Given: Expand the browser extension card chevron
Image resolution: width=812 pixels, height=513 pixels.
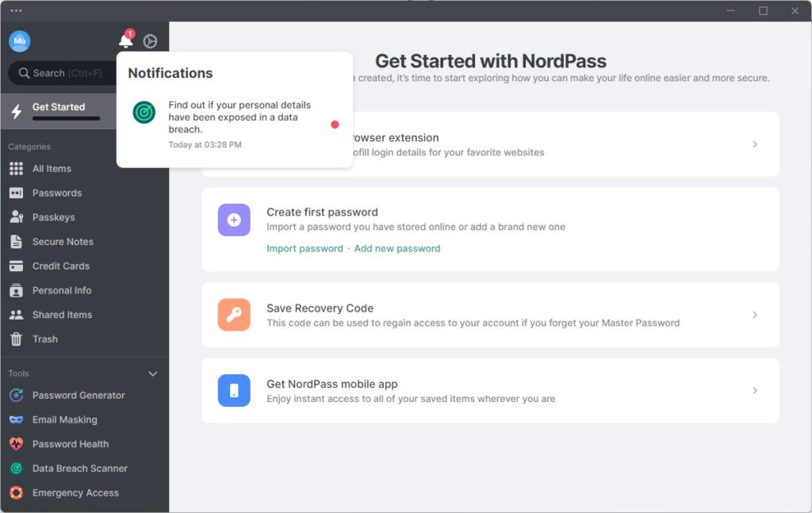Looking at the screenshot, I should click(755, 144).
